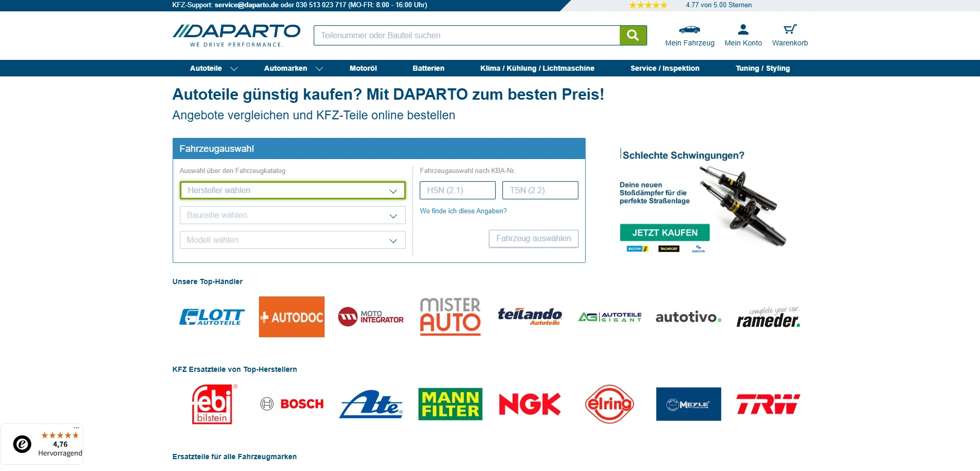This screenshot has height=471, width=980.
Task: Click the Mein Konto label
Action: (743, 43)
